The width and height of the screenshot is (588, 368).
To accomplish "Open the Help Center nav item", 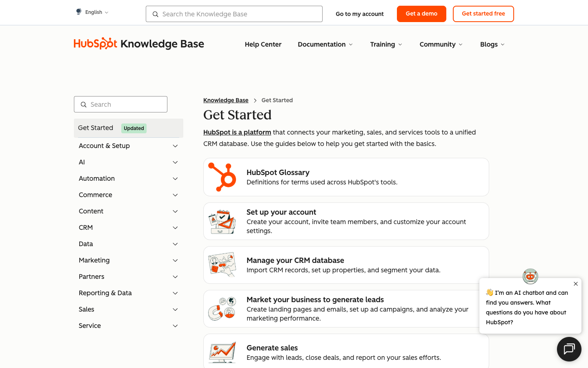I will 263,45.
